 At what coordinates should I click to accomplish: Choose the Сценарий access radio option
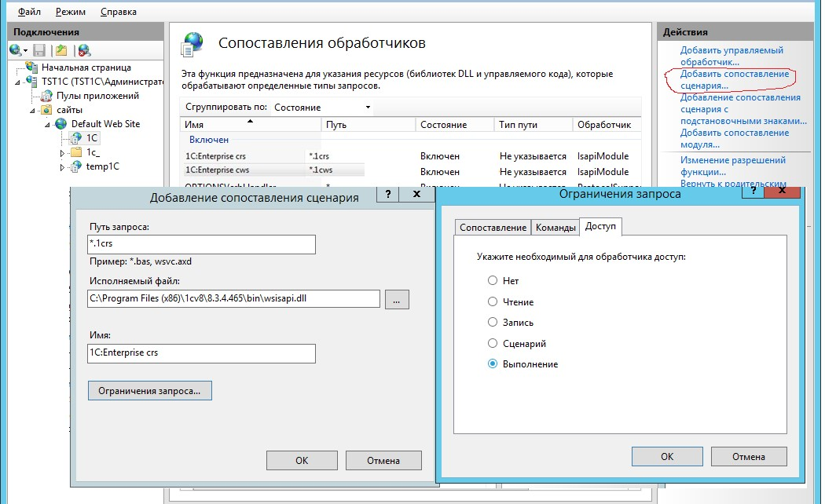[x=493, y=343]
